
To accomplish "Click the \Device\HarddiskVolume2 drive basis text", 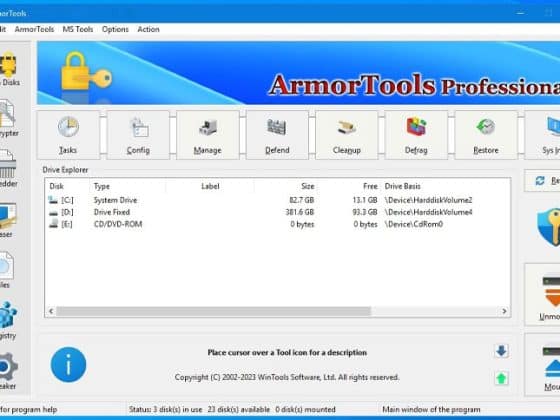I will click(x=429, y=200).
